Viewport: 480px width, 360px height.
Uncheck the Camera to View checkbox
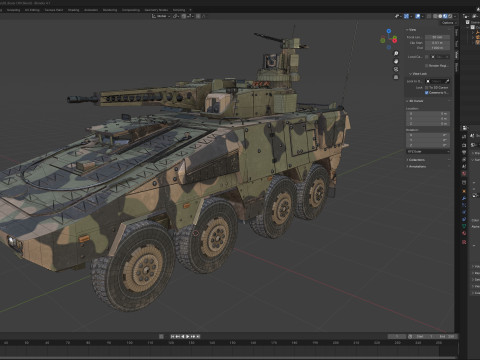[427, 93]
